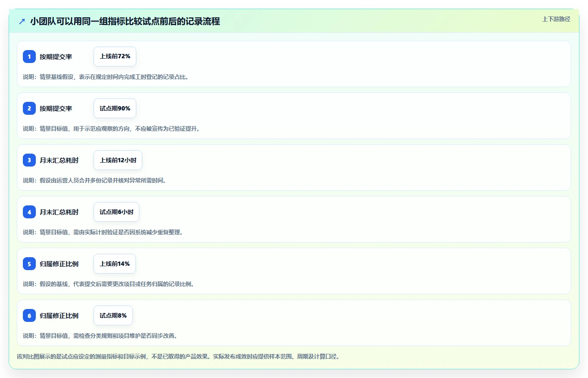Click the 月末汇总耗时 label in card 3

click(x=59, y=160)
